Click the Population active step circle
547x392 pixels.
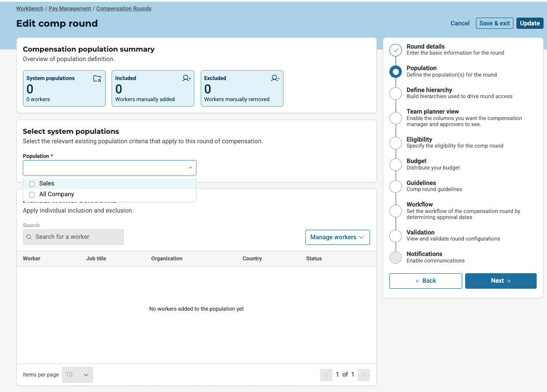[x=395, y=72]
